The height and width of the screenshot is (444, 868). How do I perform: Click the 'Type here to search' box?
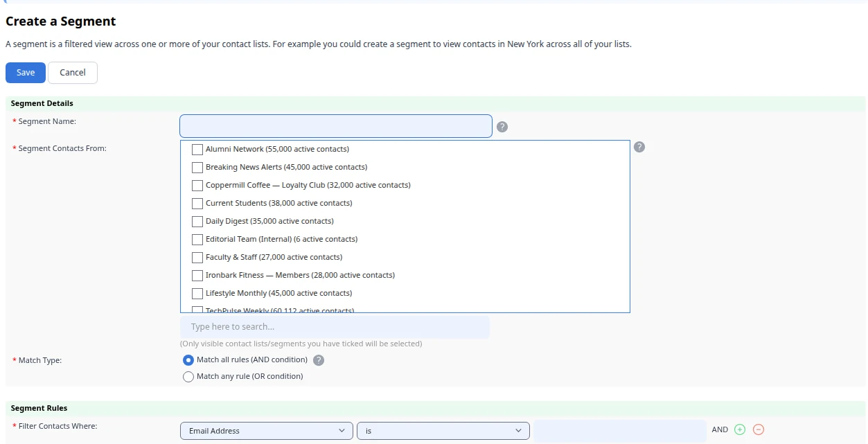[x=335, y=327]
